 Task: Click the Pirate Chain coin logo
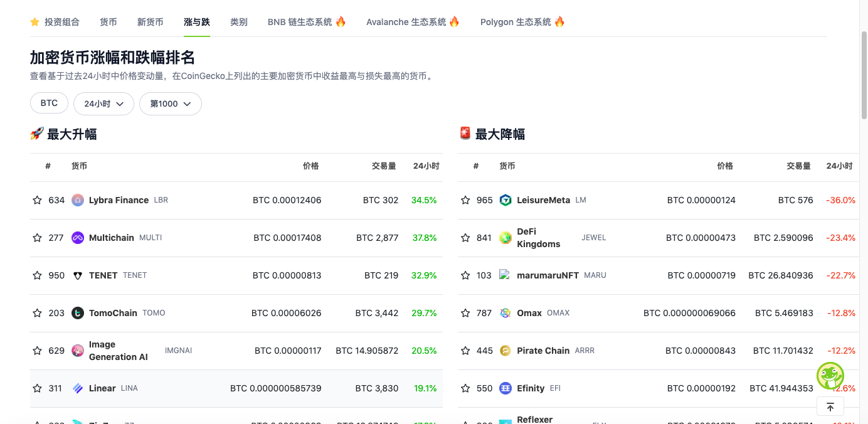click(x=506, y=351)
